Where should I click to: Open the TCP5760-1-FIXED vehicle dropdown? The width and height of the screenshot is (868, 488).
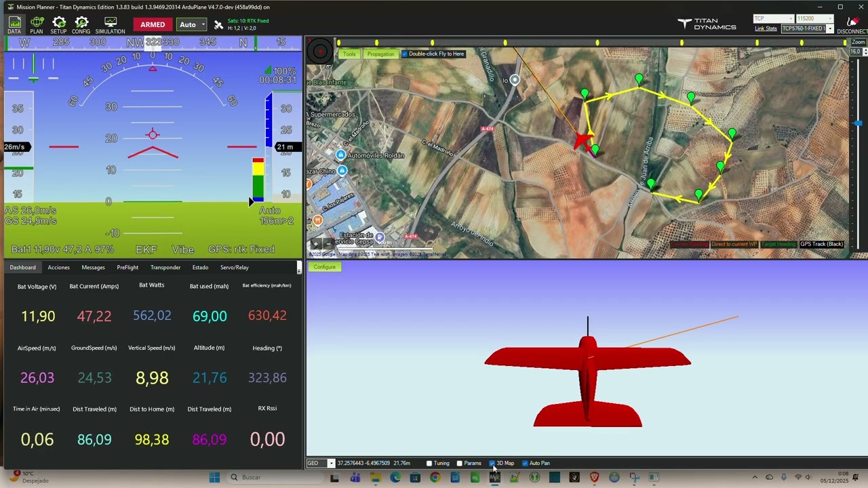807,28
